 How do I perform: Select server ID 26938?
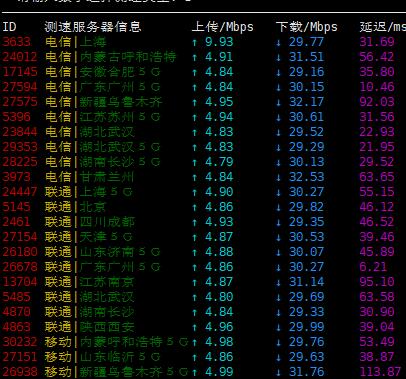click(20, 372)
